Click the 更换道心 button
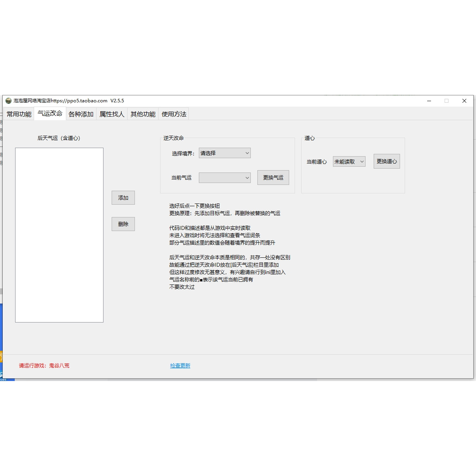 point(387,161)
